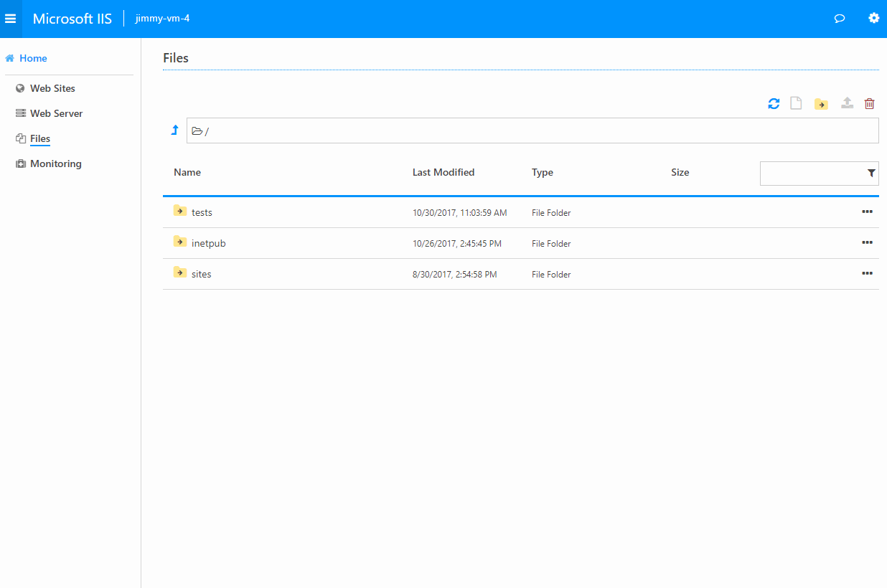Click the upload file icon
The image size is (887, 588).
(848, 103)
